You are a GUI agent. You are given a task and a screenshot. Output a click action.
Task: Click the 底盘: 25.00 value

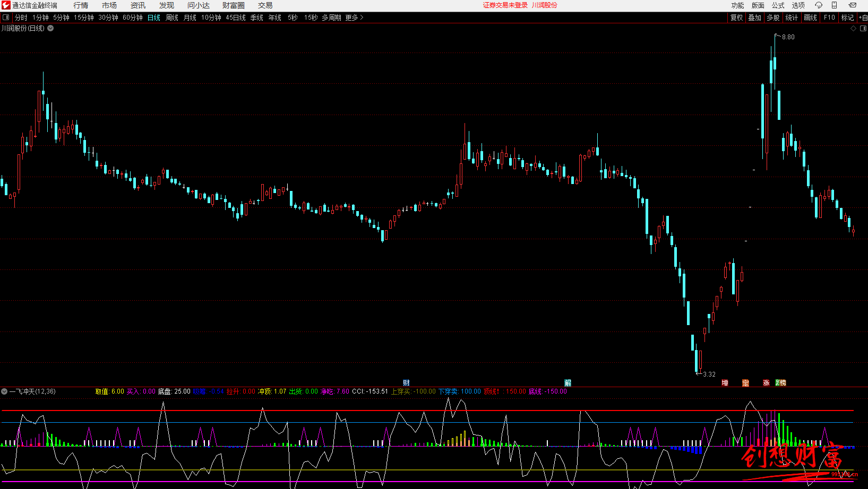point(174,391)
